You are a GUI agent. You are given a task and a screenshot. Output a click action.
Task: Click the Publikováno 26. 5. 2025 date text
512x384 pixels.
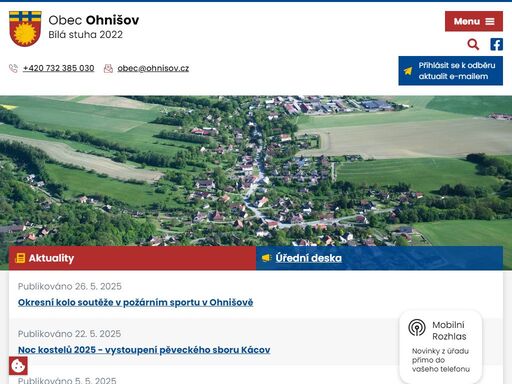pyautogui.click(x=70, y=286)
